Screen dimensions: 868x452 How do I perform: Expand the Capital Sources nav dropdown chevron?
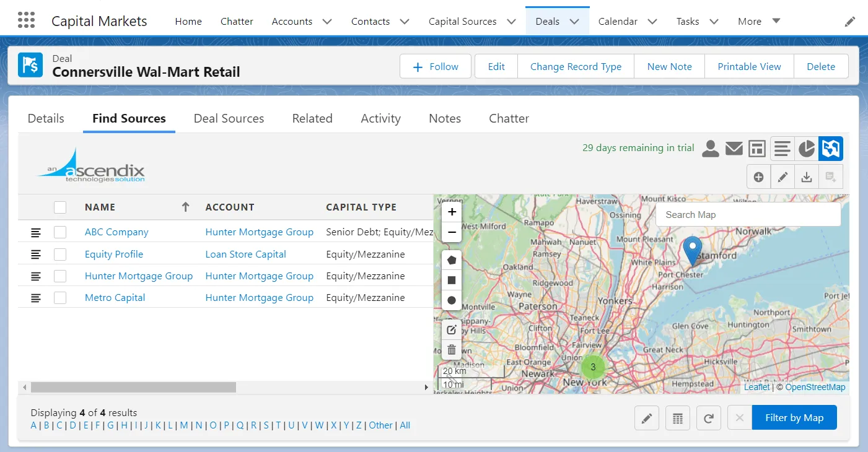[511, 22]
